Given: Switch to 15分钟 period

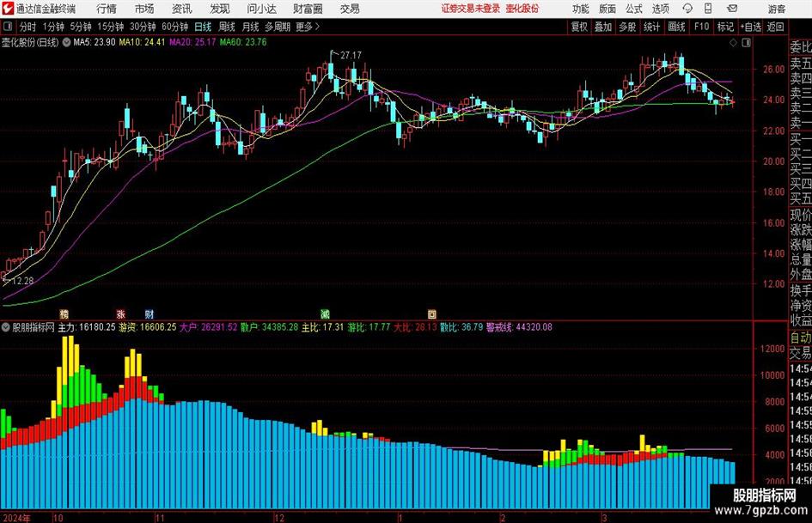Looking at the screenshot, I should tap(110, 27).
